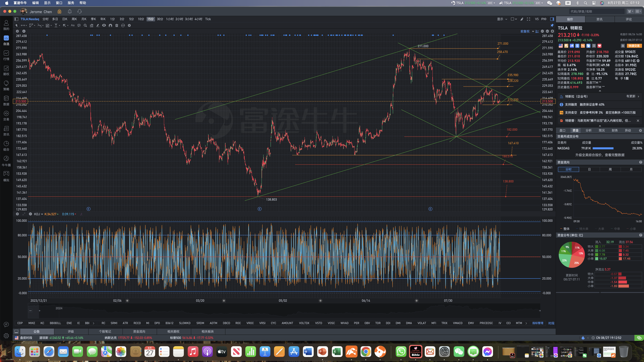
Task: Select the 日K chart period tab
Action: (x=65, y=19)
